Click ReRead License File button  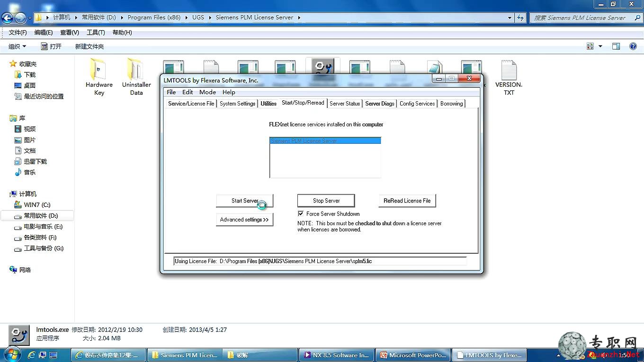coord(407,201)
